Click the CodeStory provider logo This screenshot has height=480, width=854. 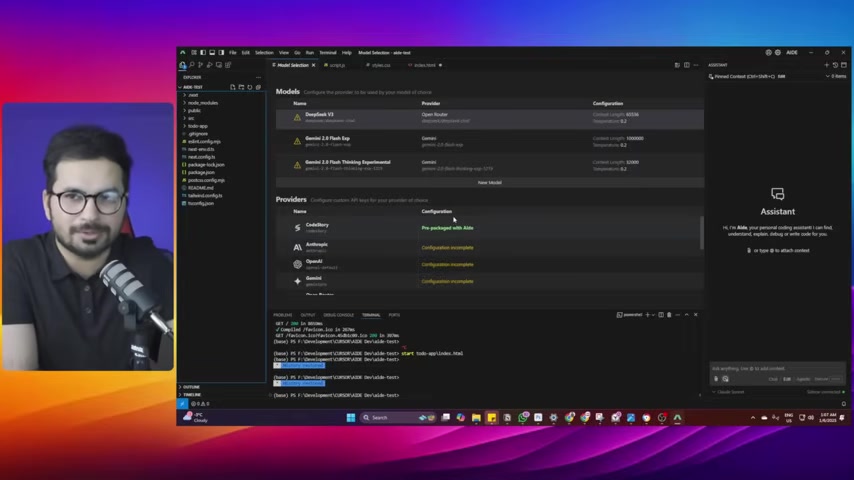point(297,228)
